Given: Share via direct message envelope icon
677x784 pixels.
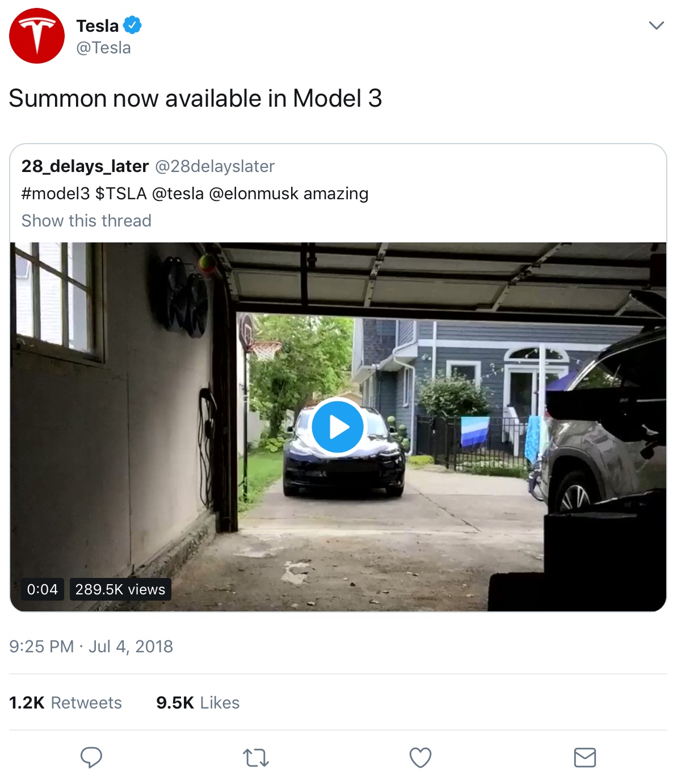Looking at the screenshot, I should pos(585,758).
